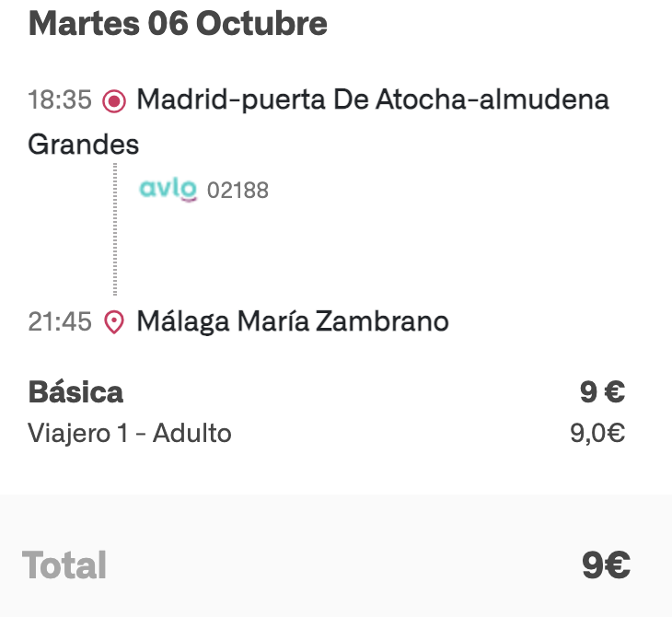Click the gray Total label
This screenshot has width=672, height=617.
pos(64,565)
